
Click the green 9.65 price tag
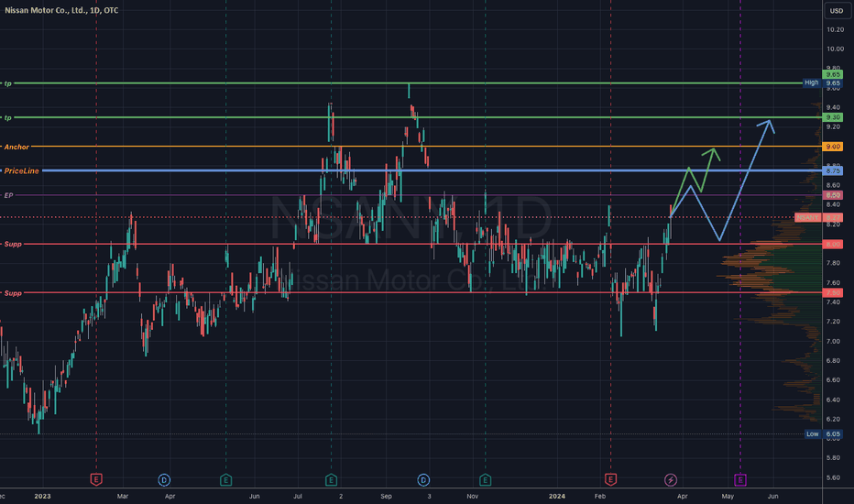coord(832,74)
